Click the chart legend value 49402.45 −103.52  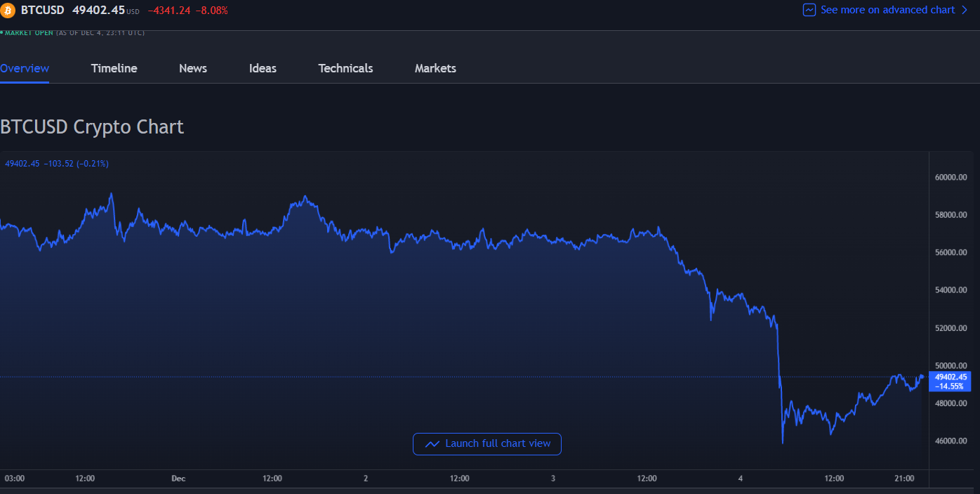(x=57, y=164)
